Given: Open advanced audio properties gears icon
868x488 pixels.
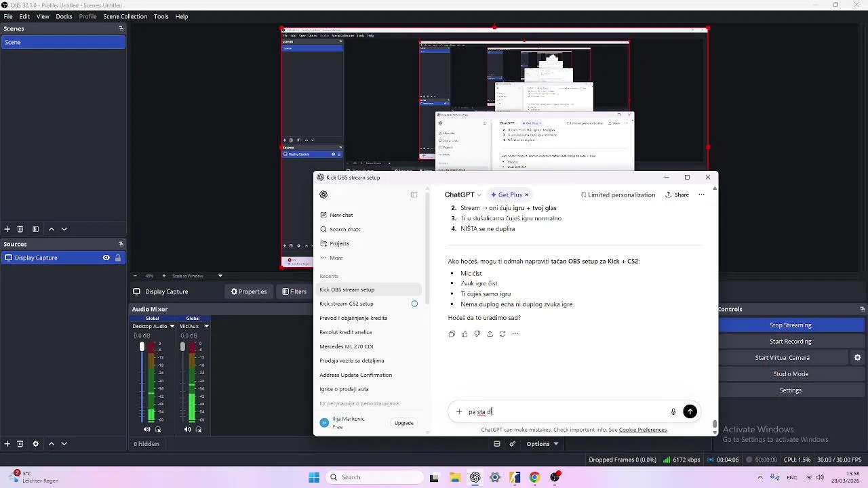Looking at the screenshot, I should [513, 444].
